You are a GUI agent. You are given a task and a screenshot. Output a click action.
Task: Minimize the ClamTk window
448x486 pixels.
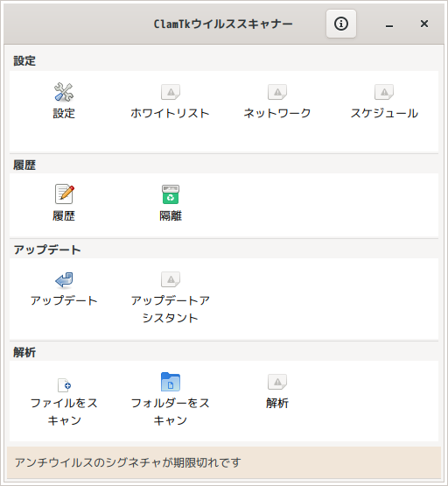[x=389, y=25]
